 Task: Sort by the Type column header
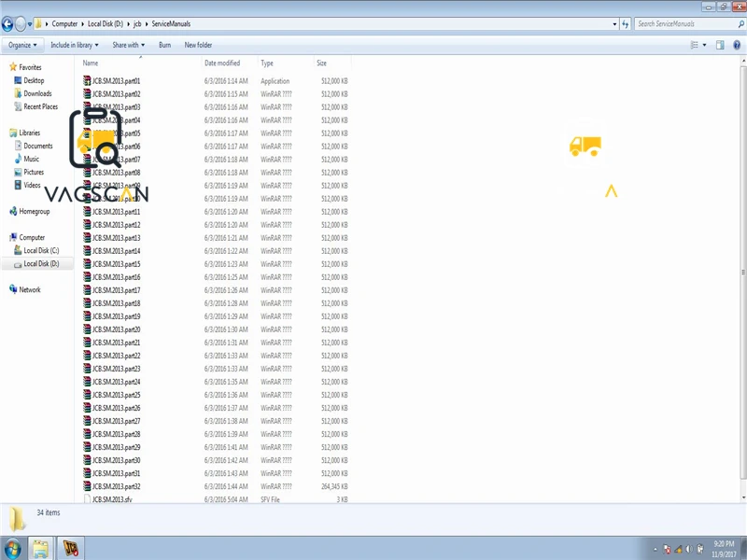[267, 63]
